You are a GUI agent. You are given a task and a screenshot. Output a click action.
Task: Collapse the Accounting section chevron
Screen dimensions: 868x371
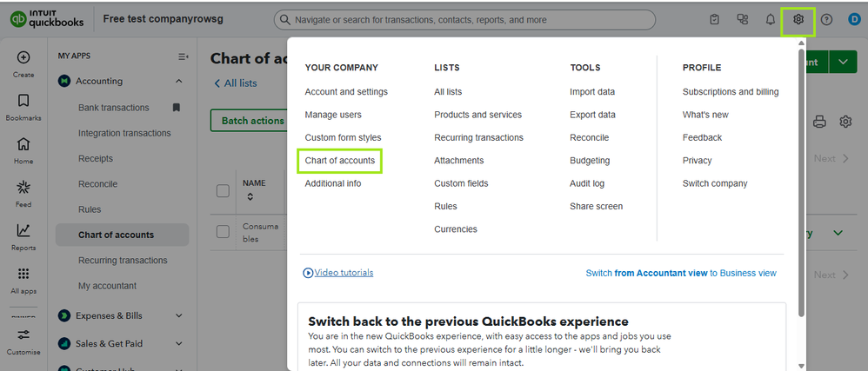click(x=179, y=82)
